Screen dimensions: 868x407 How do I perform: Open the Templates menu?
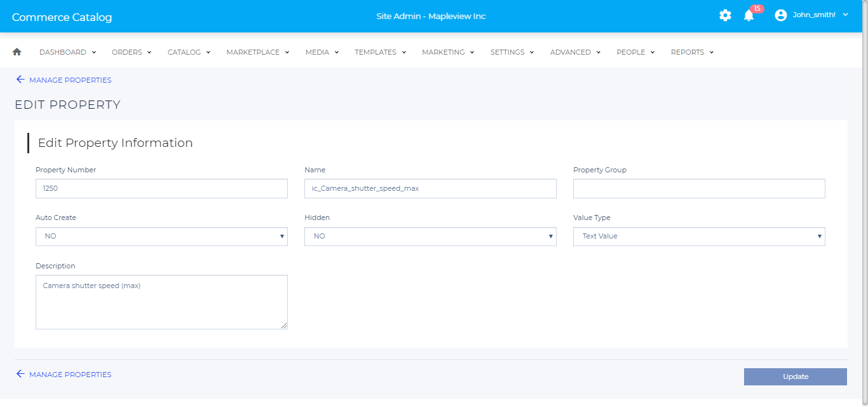(x=380, y=52)
